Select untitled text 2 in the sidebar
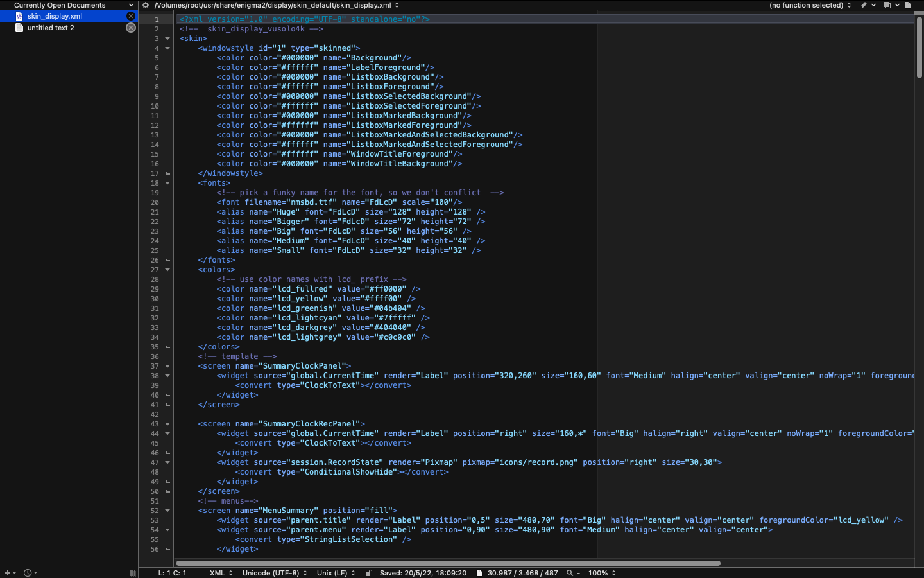 pyautogui.click(x=51, y=28)
